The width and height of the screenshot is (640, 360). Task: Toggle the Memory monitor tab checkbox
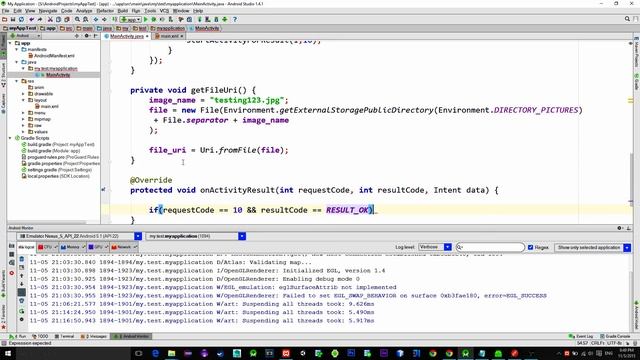(83, 247)
